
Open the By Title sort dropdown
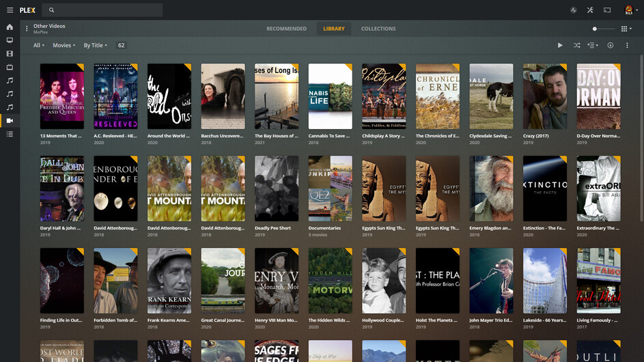[96, 45]
